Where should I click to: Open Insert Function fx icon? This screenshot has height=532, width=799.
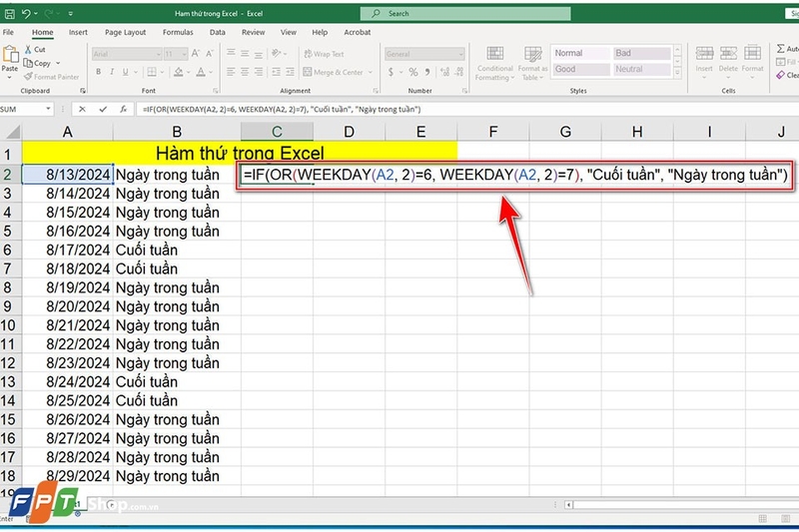[123, 109]
